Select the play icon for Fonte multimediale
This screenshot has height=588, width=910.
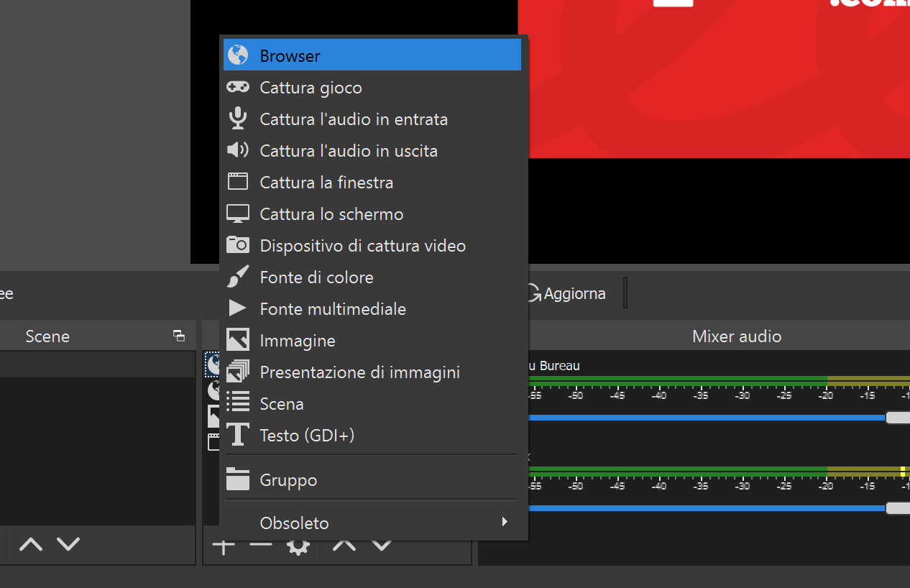238,308
